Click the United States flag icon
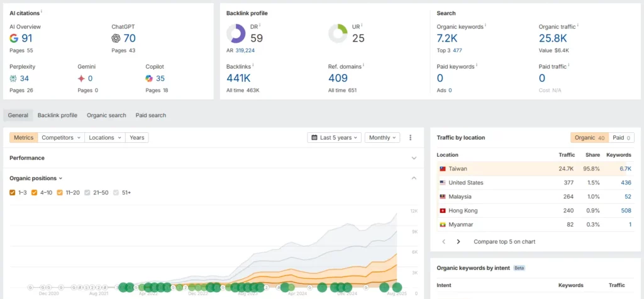This screenshot has width=644, height=299. 443,183
